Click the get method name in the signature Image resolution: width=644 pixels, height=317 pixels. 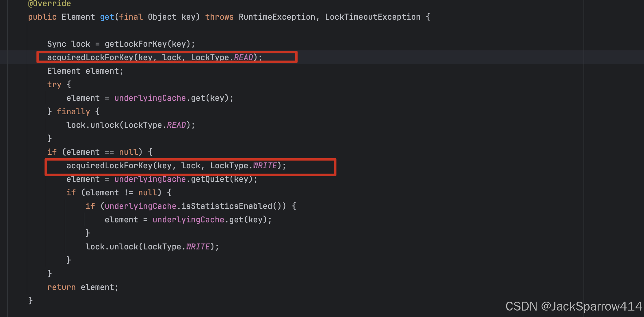pyautogui.click(x=107, y=17)
